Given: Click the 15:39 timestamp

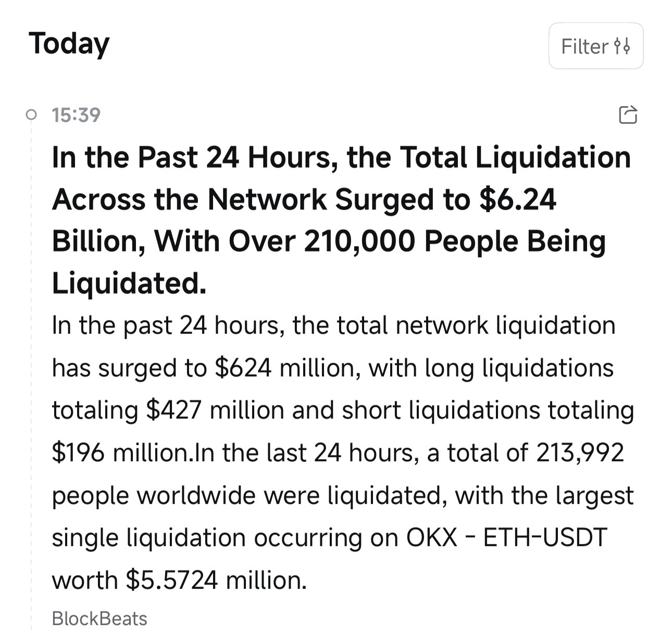Looking at the screenshot, I should click(x=76, y=115).
